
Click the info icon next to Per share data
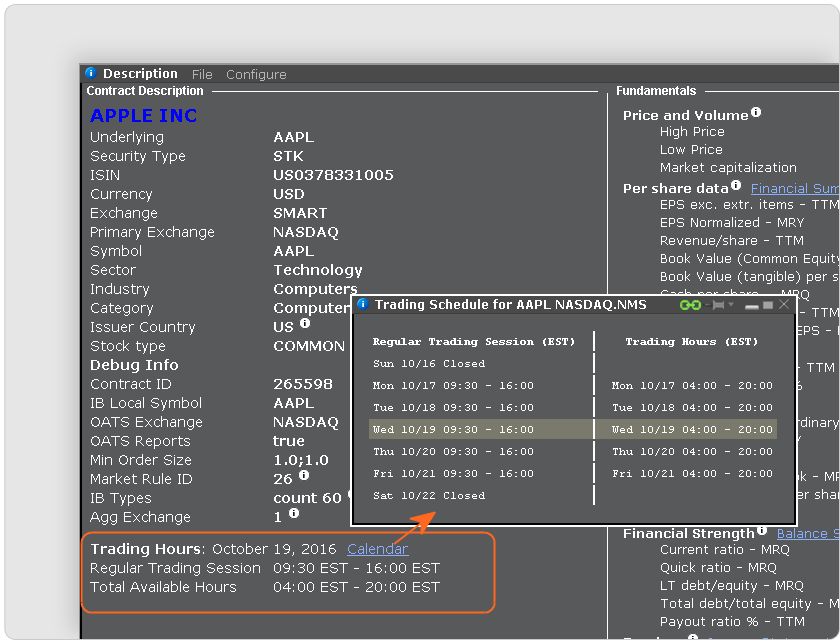click(736, 185)
